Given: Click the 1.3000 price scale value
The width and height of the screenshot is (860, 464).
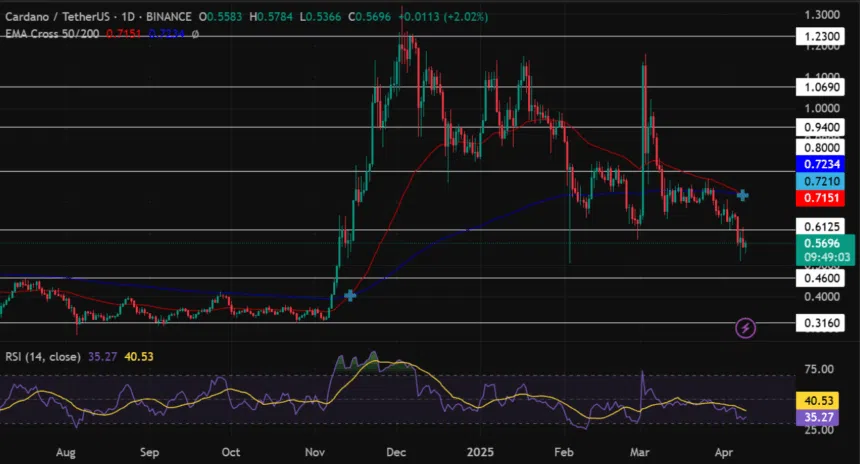Looking at the screenshot, I should [822, 15].
